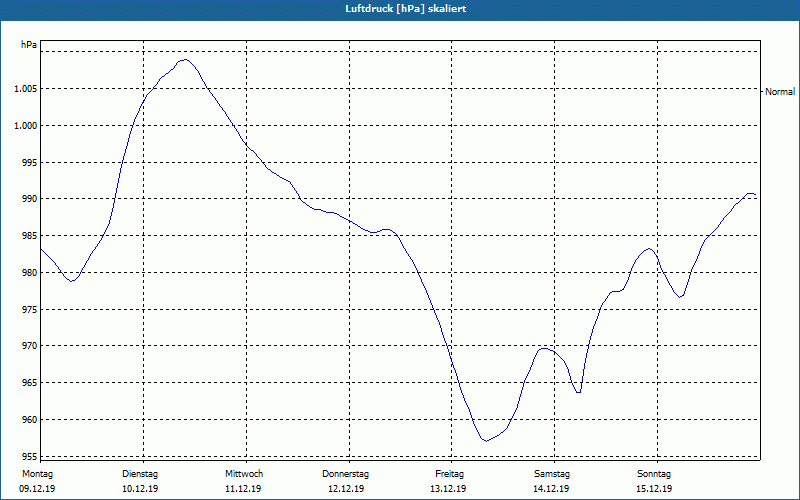
Task: Click the 'Montag' day label
Action: pyautogui.click(x=37, y=474)
